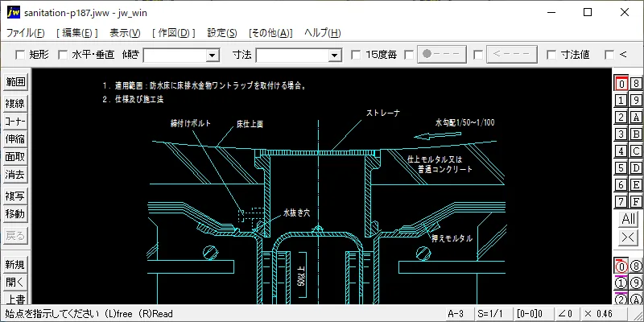The width and height of the screenshot is (644, 322).
Task: Select layer A button
Action: (636, 117)
